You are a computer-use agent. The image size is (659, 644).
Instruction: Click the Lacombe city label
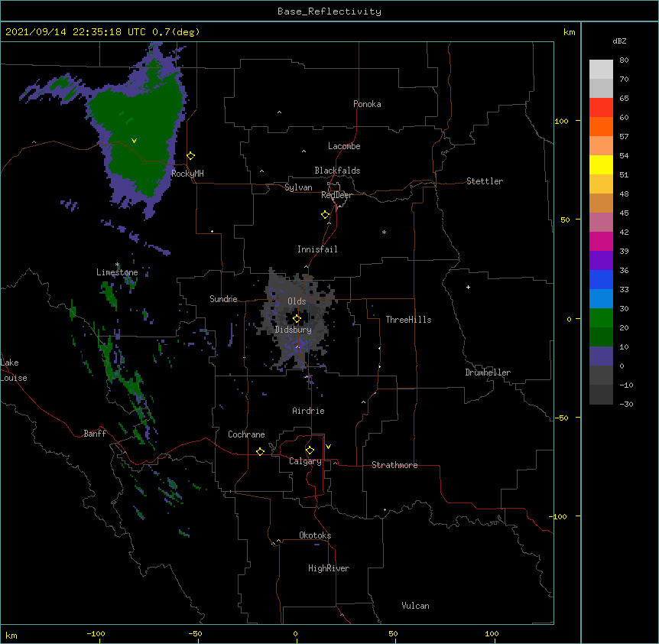(344, 146)
